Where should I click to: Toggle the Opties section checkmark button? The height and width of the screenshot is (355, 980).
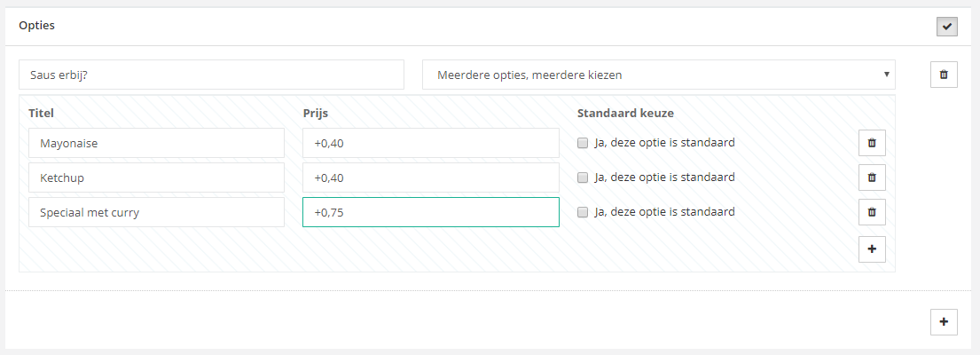pos(946,27)
